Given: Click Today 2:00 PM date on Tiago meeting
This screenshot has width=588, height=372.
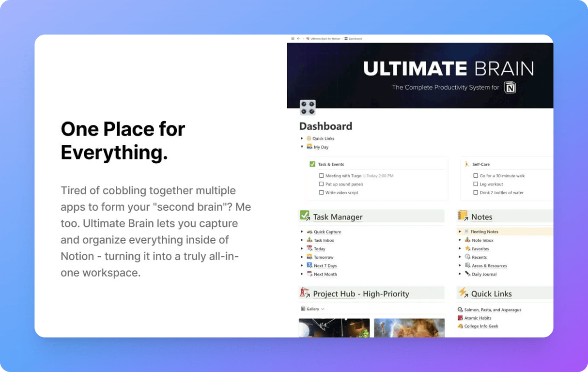Looking at the screenshot, I should (x=378, y=176).
